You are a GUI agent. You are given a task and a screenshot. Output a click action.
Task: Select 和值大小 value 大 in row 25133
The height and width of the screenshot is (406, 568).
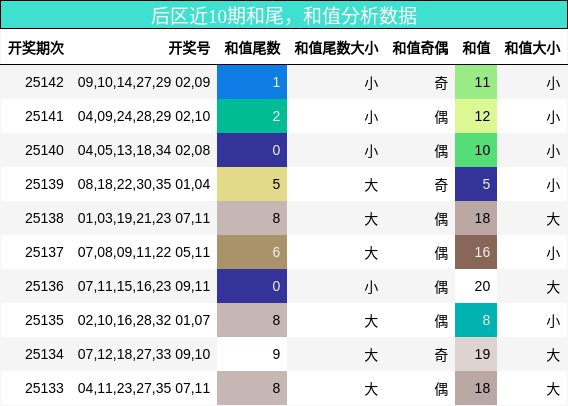coord(553,389)
